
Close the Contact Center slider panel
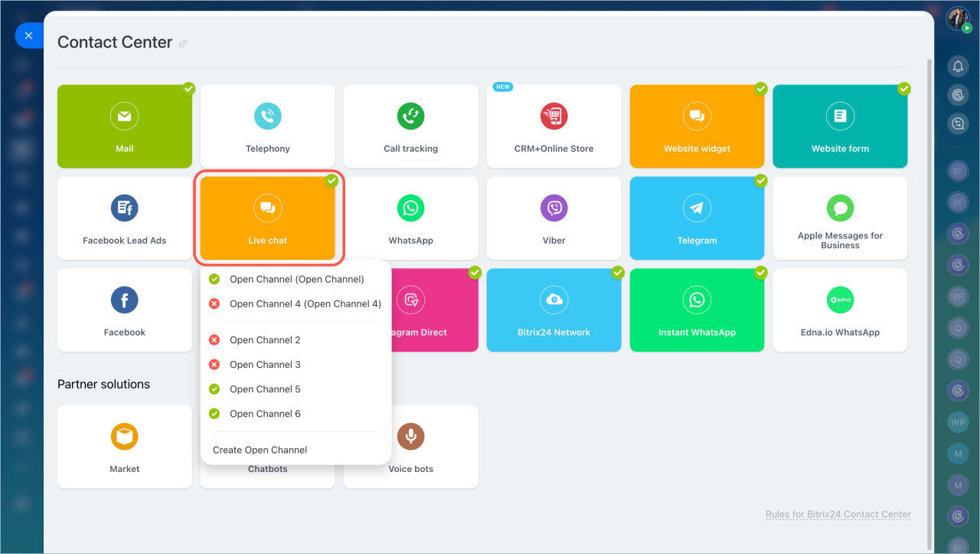tap(28, 35)
